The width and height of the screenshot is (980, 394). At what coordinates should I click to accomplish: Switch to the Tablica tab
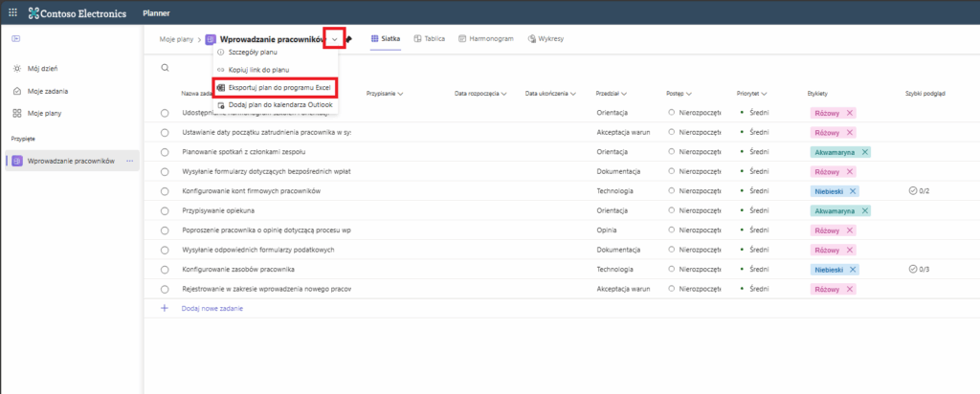coord(429,39)
